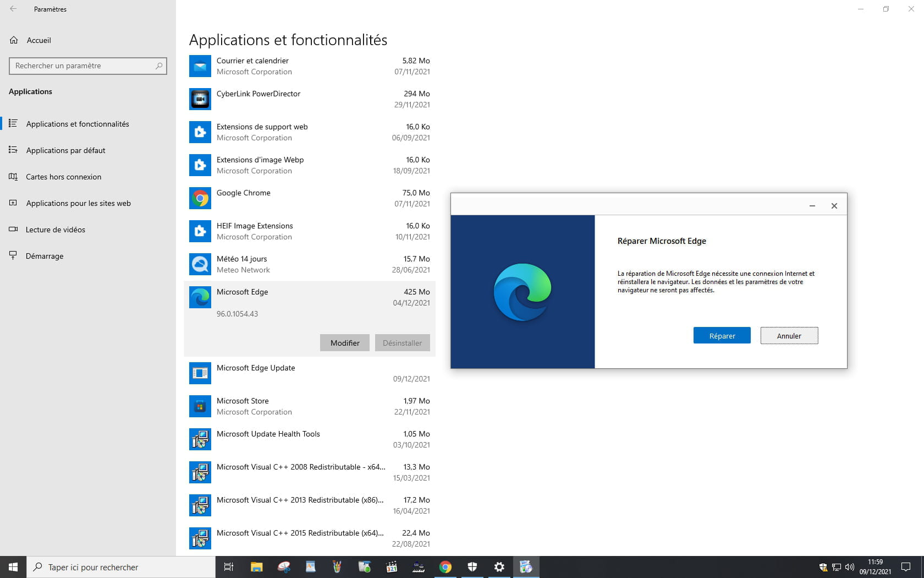Click the large Edge logo in dialog
Viewport: 924px width, 578px height.
pyautogui.click(x=522, y=292)
